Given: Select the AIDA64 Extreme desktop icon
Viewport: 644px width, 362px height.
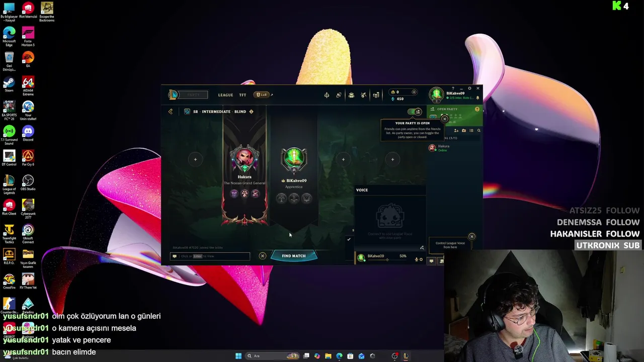Looking at the screenshot, I should 28,86.
